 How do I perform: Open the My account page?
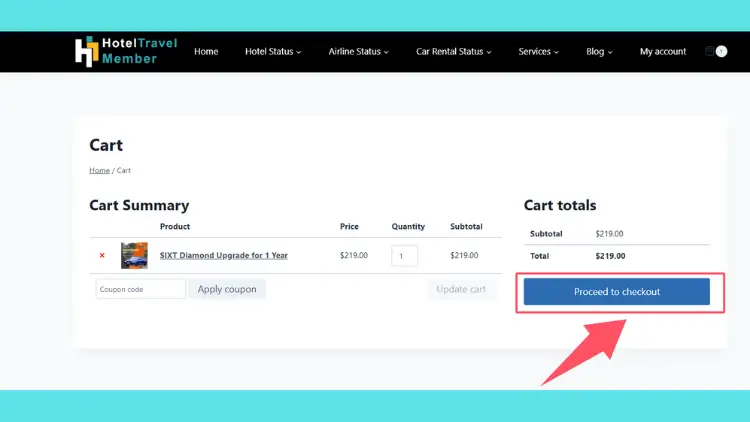(x=663, y=51)
